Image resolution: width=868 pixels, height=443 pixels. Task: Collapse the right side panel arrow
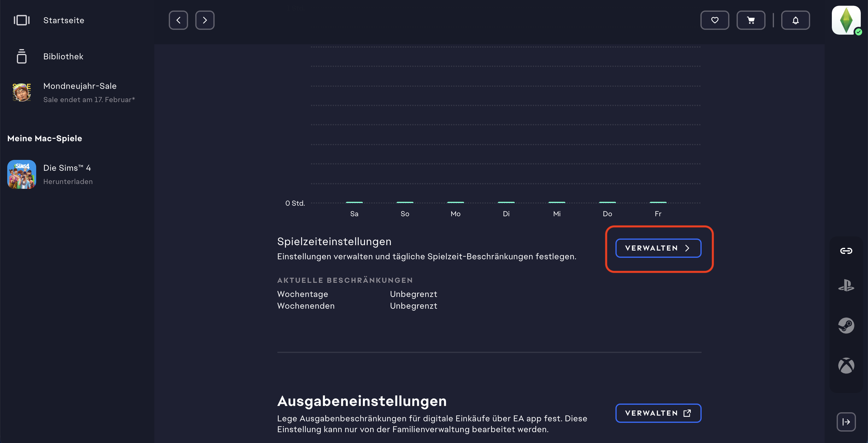[x=846, y=422]
